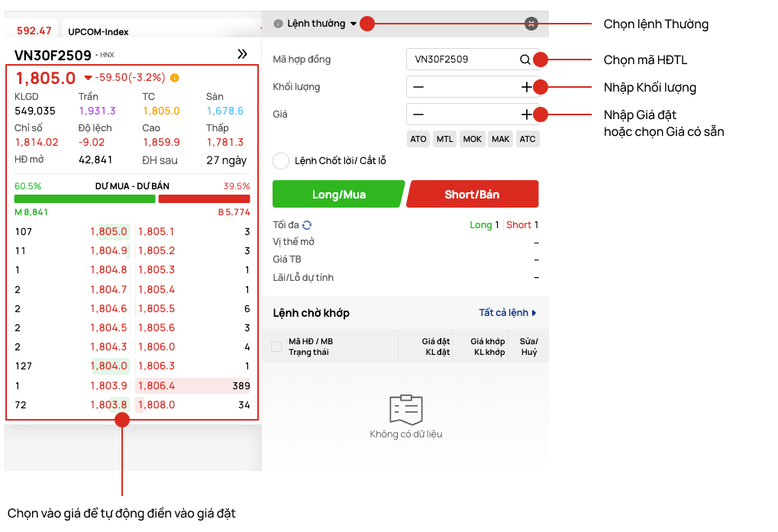778x532 pixels.
Task: Click the refresh icon next to Tối đa
Action: click(307, 225)
